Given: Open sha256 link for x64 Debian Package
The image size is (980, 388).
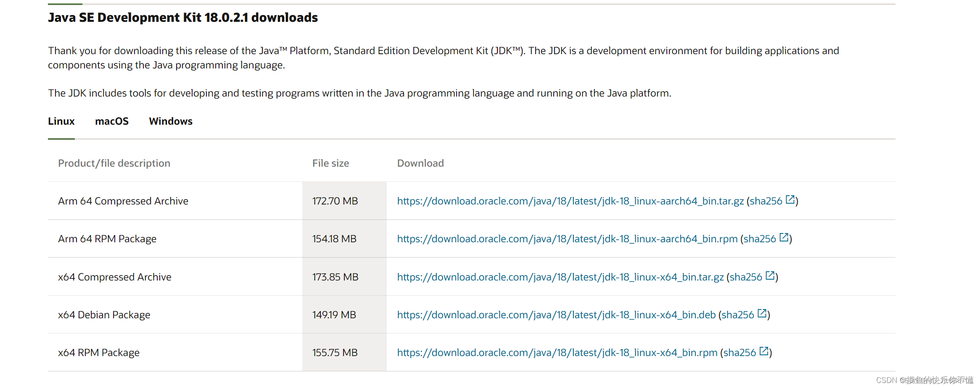Looking at the screenshot, I should (x=738, y=315).
